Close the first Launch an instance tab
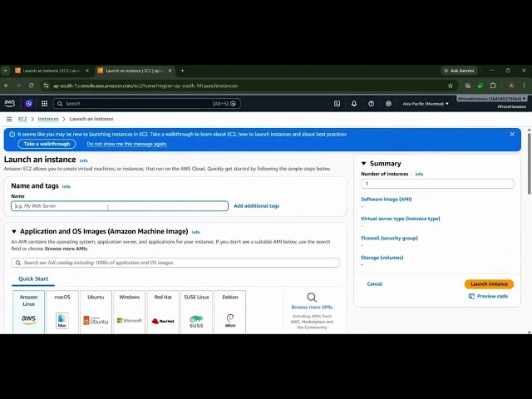This screenshot has width=532, height=399. coord(87,71)
